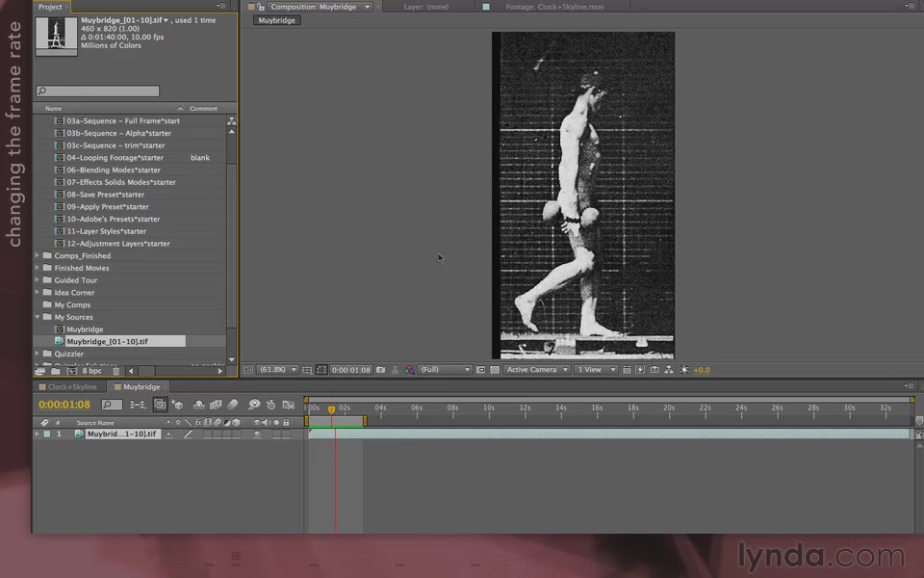Select the Muybridge timeline tab
The height and width of the screenshot is (578, 924).
pyautogui.click(x=141, y=387)
